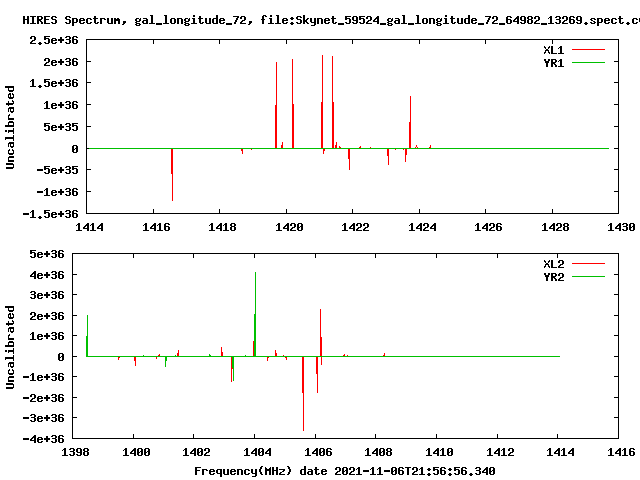Screen dimensions: 640x480
Task: Click the 1410 tick label on bottom plot
Action: pyautogui.click(x=439, y=452)
